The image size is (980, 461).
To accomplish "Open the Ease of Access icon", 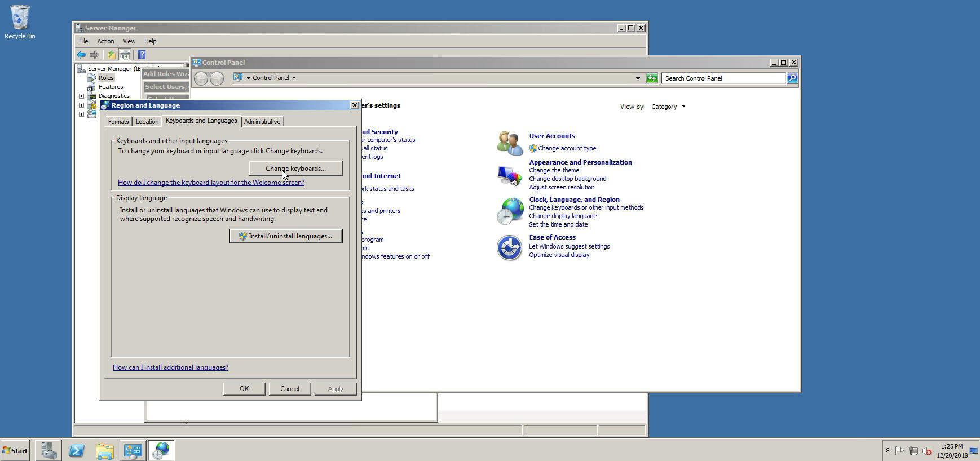I will pos(509,247).
